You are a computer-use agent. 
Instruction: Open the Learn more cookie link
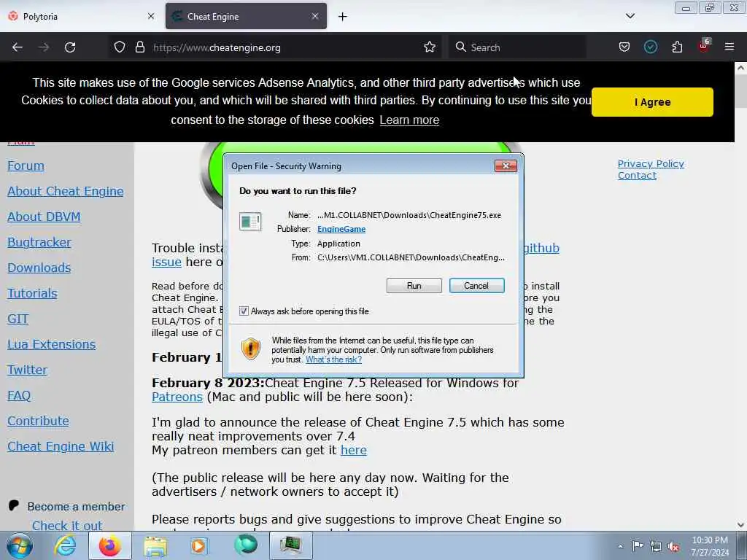409,120
